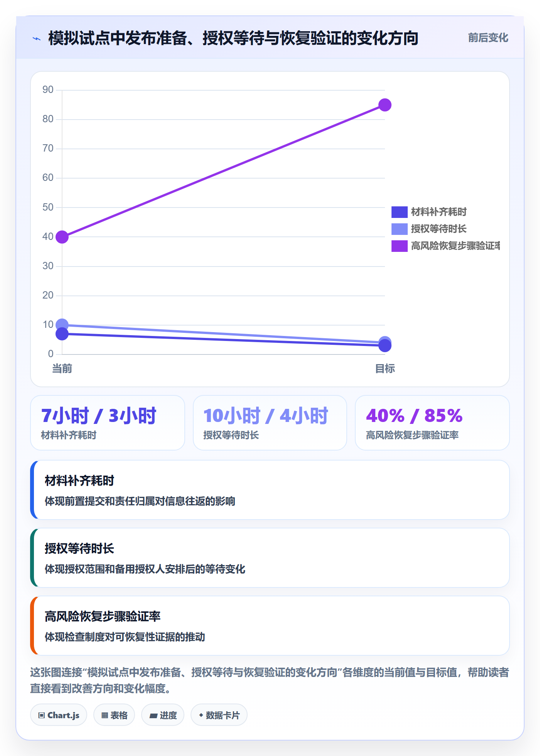Click the 进度 tag chip
This screenshot has width=540, height=756.
[x=163, y=715]
